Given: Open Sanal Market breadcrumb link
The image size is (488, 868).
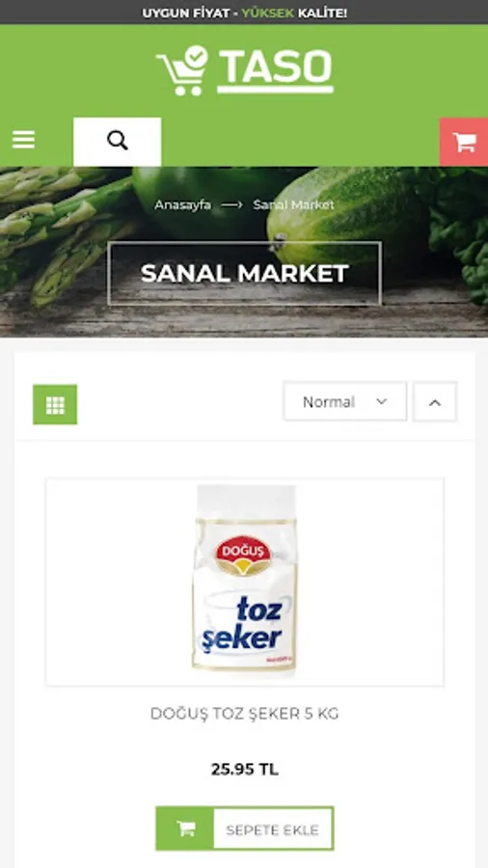Looking at the screenshot, I should tap(294, 204).
